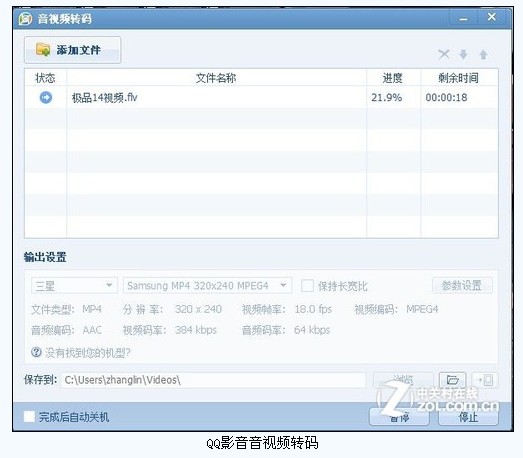Move file down with the down arrow icon
Viewport: 523px width, 458px height.
click(x=463, y=54)
